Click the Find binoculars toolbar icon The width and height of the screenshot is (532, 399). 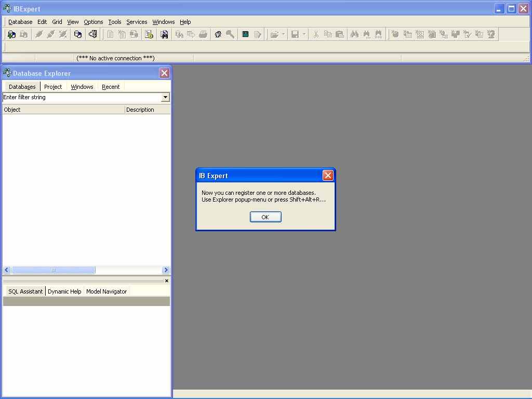click(354, 34)
